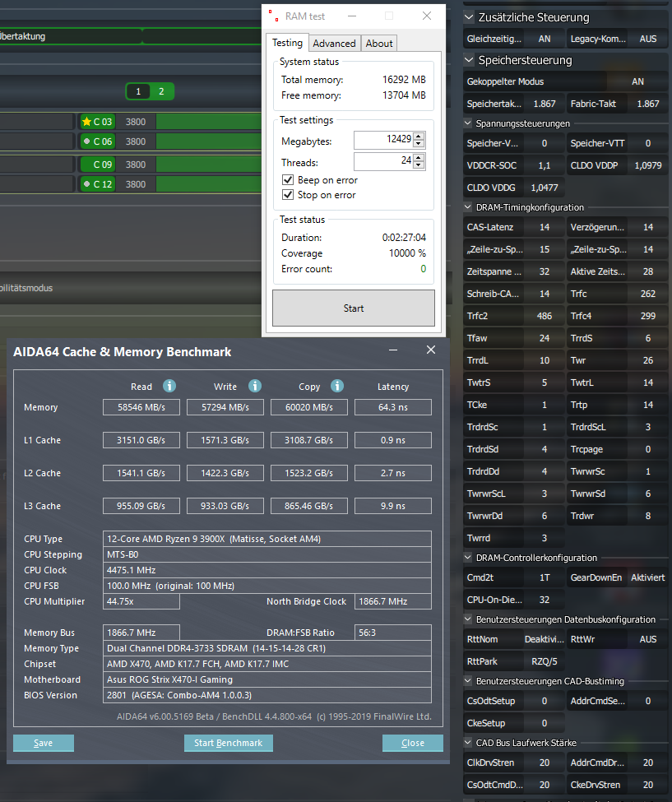The height and width of the screenshot is (802, 672).
Task: Click Memory Read result 58546 MB/s
Action: coord(141,407)
